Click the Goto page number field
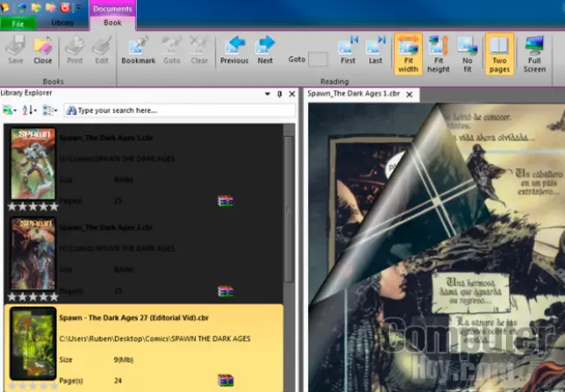 (318, 59)
